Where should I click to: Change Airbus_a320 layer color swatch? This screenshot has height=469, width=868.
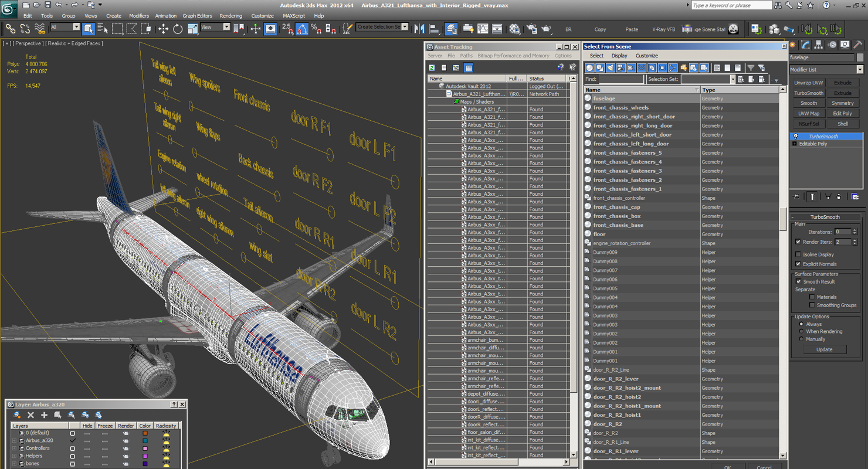pyautogui.click(x=145, y=440)
